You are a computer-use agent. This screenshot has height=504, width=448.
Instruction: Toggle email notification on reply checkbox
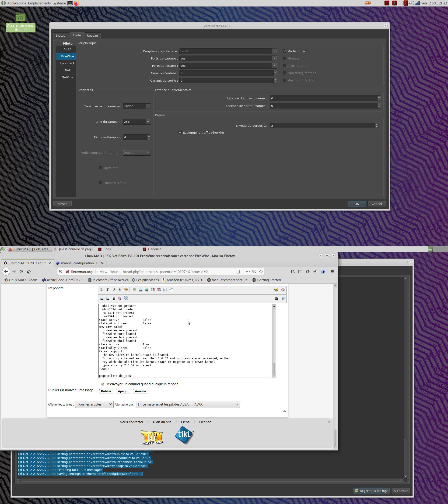point(103,384)
